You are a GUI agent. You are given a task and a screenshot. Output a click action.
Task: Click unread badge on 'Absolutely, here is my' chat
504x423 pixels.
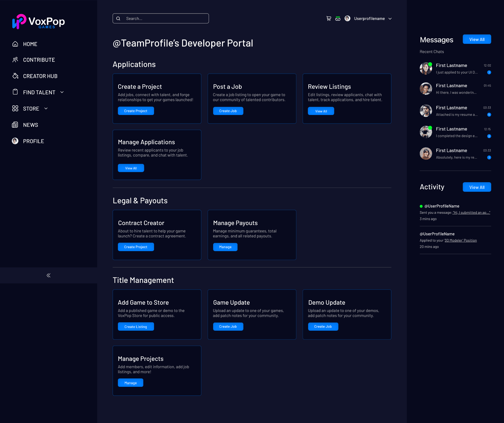[489, 158]
